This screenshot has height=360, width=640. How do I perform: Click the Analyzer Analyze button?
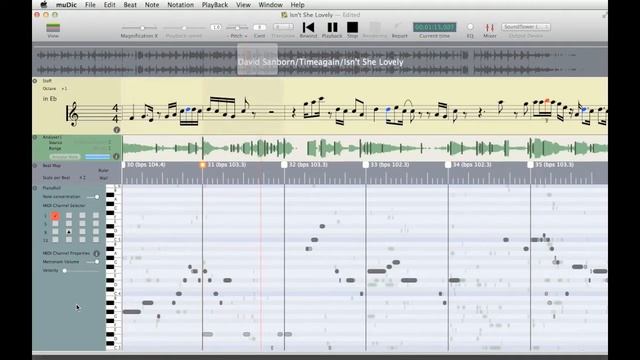point(64,157)
